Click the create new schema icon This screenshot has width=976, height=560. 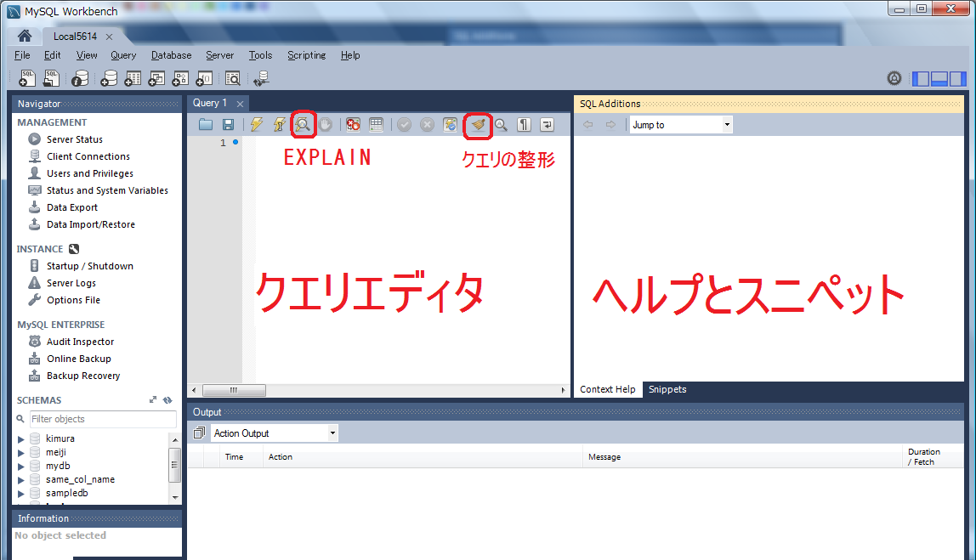109,78
